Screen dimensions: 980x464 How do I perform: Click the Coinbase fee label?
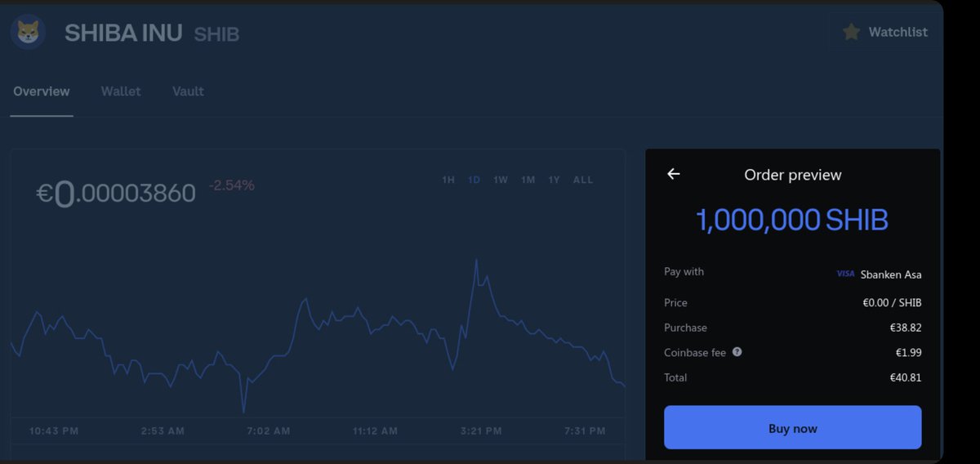(x=695, y=353)
